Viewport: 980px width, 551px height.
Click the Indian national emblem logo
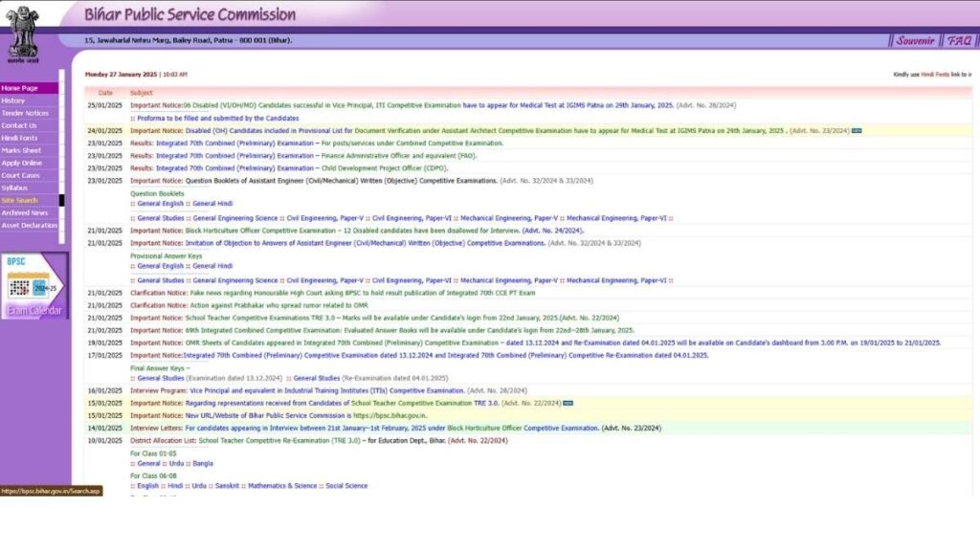tap(23, 33)
